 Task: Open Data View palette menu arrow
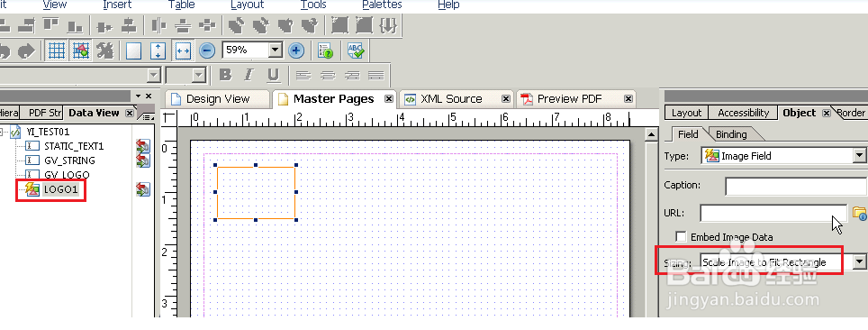point(148,116)
